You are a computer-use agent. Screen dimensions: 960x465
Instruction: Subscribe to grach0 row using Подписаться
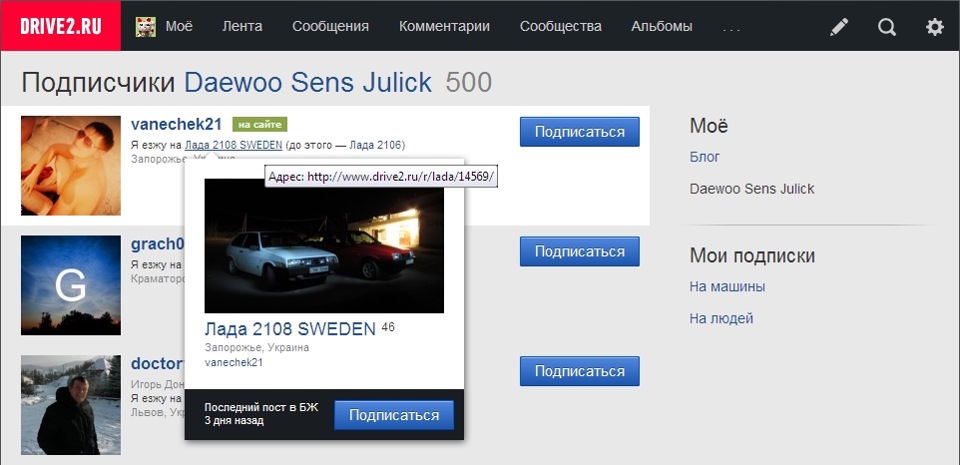580,251
